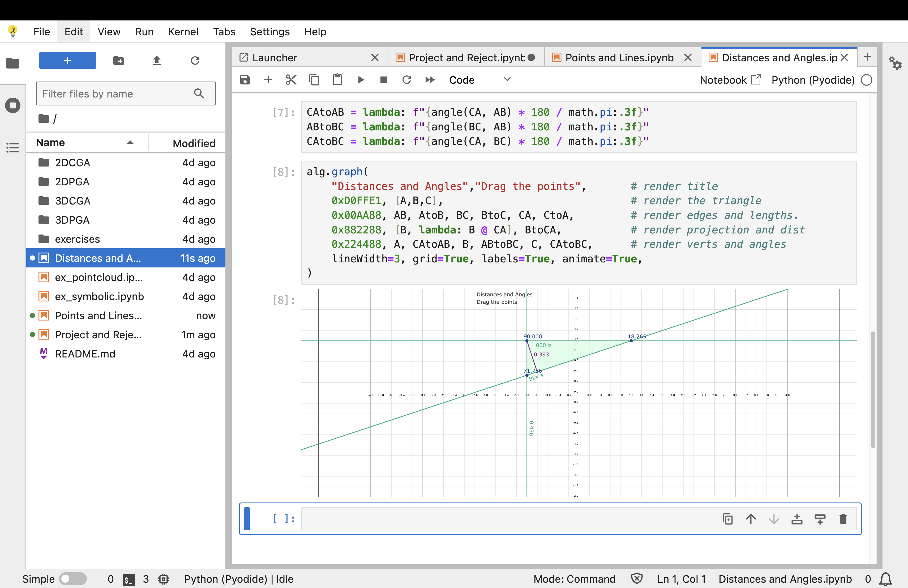
Task: Open the 2DCGA folder
Action: coord(72,163)
